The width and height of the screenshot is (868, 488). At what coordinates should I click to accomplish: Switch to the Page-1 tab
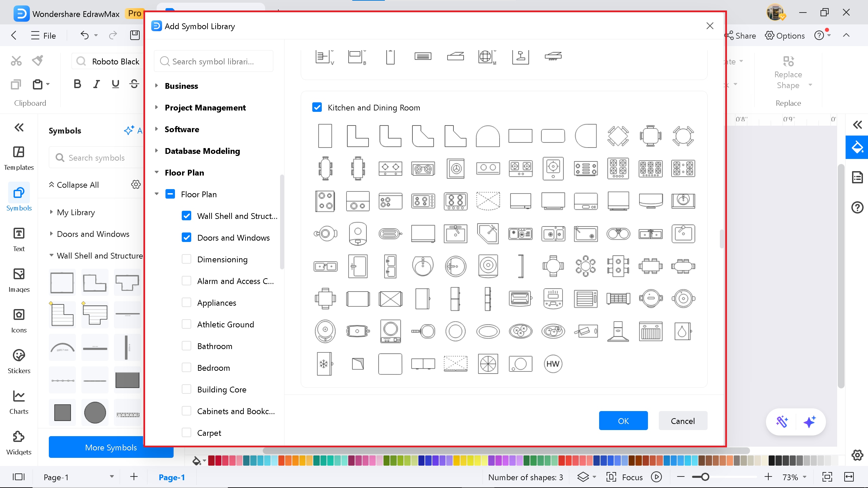click(x=172, y=477)
